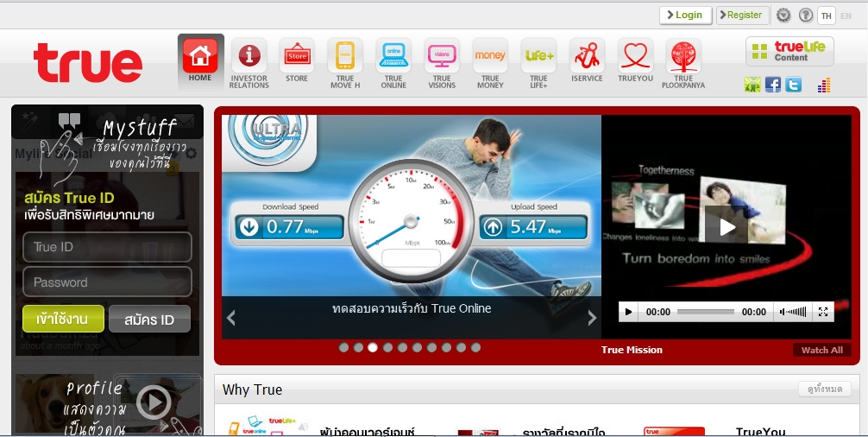Click the Password input field
This screenshot has width=868, height=437.
(107, 282)
